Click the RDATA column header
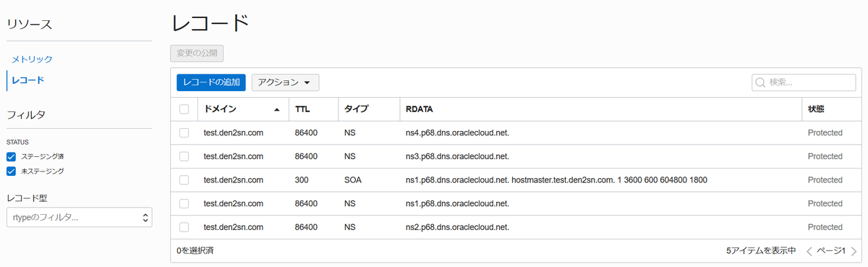Image resolution: width=868 pixels, height=267 pixels. click(x=420, y=109)
